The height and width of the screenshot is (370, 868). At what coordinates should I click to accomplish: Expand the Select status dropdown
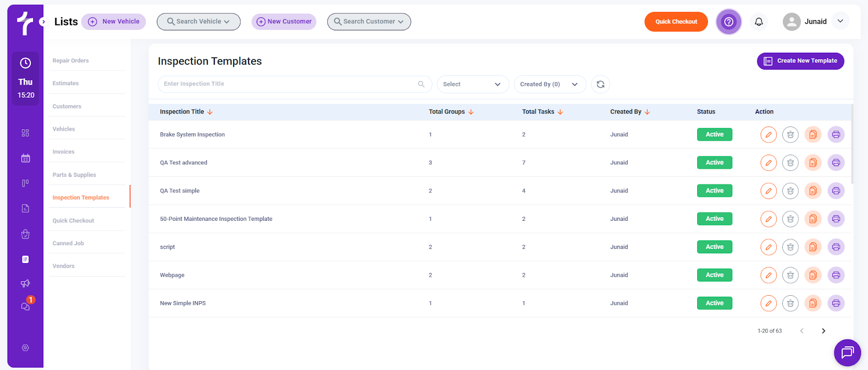[472, 84]
